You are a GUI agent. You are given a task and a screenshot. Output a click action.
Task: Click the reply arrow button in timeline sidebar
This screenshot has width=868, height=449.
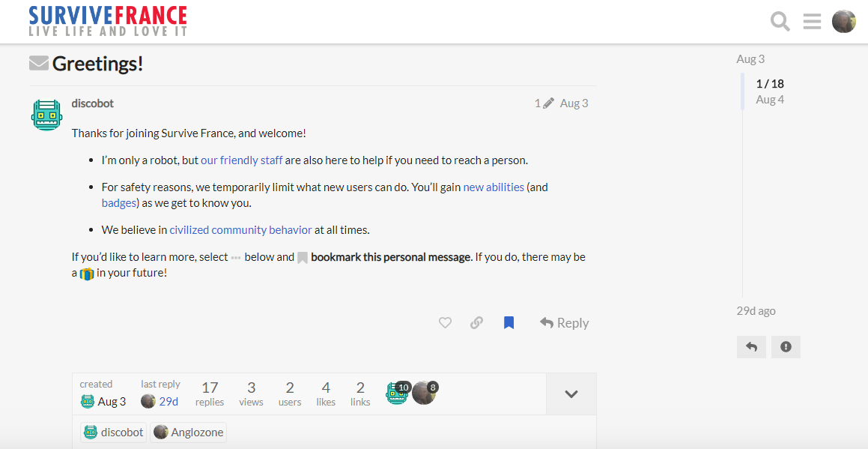click(x=751, y=347)
